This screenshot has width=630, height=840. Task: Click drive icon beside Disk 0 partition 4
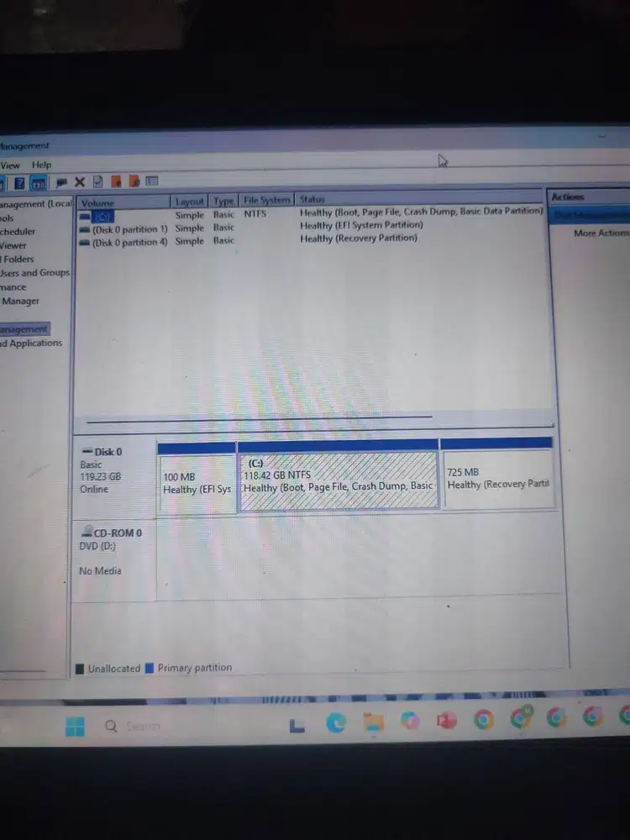(85, 244)
